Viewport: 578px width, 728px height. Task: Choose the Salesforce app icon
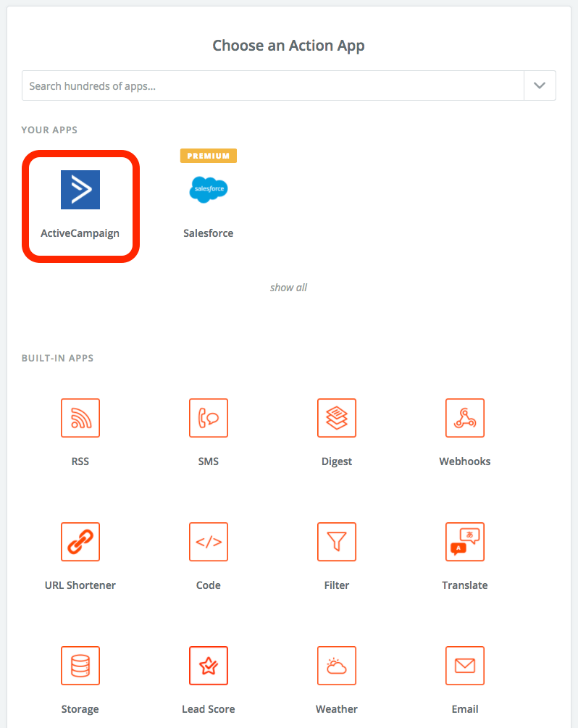point(209,190)
